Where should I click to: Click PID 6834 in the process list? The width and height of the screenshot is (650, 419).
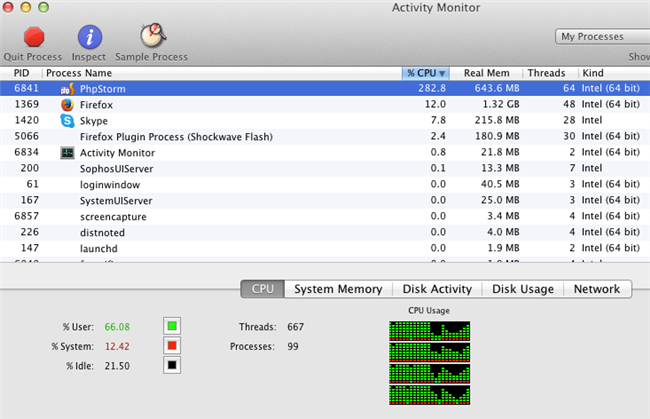click(27, 152)
